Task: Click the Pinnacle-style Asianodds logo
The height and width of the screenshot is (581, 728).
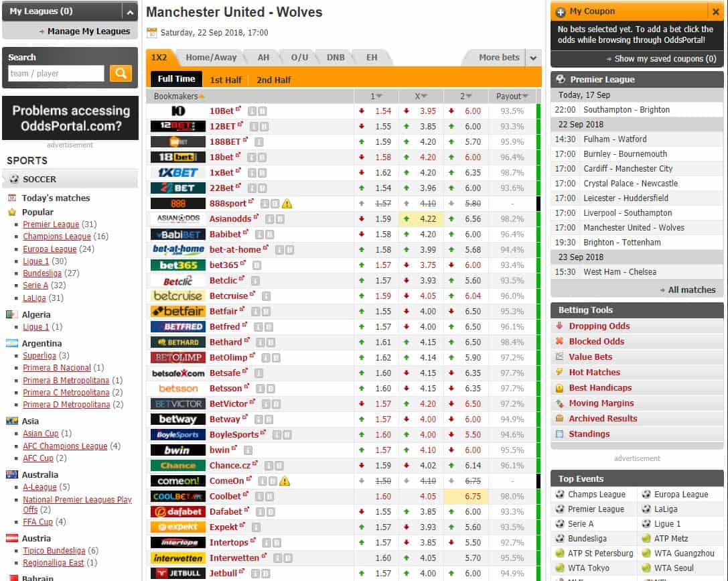Action: click(178, 218)
